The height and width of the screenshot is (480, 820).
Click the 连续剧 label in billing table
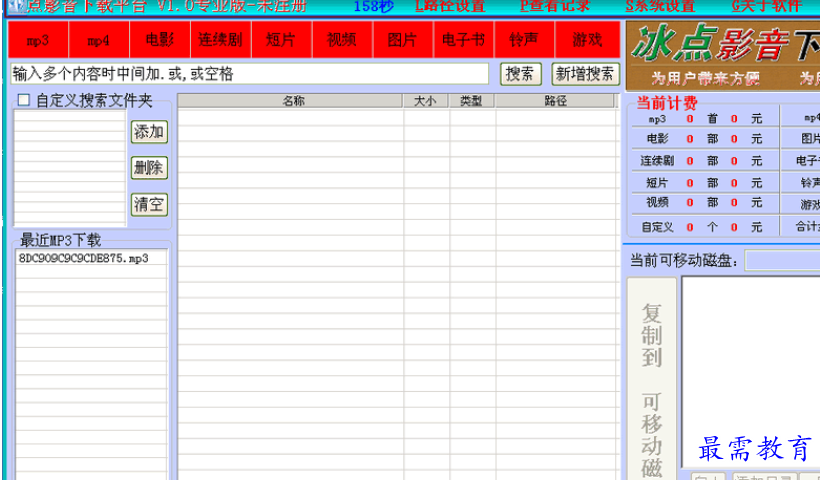coord(657,161)
